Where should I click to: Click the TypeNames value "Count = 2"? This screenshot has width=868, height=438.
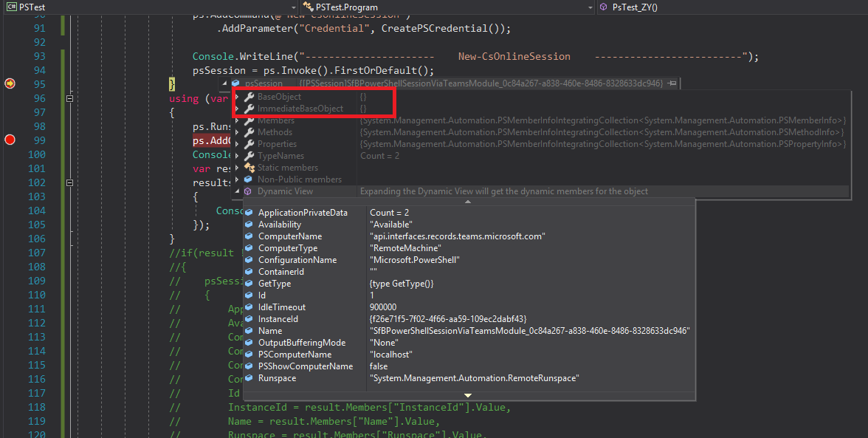point(379,156)
